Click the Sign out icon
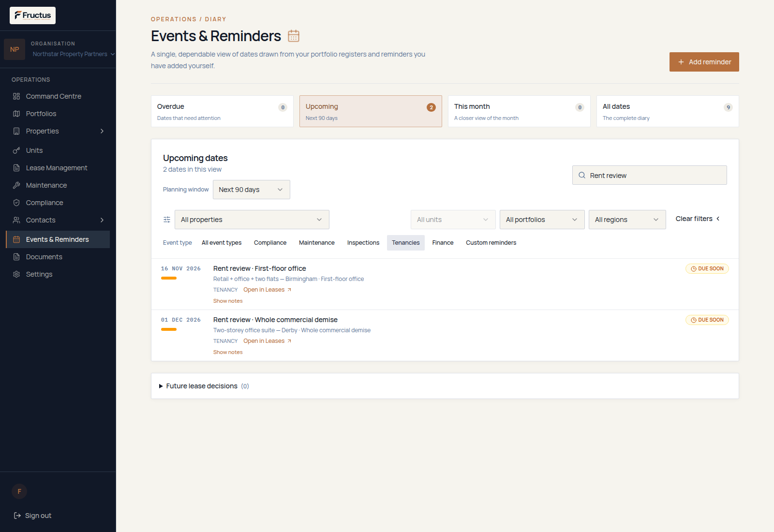 click(x=17, y=516)
